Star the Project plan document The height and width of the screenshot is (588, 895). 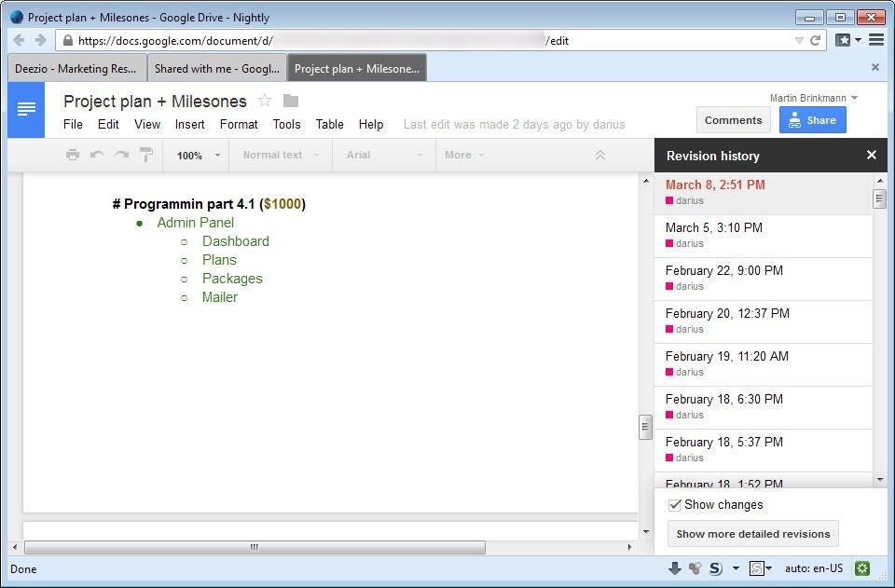click(x=265, y=101)
